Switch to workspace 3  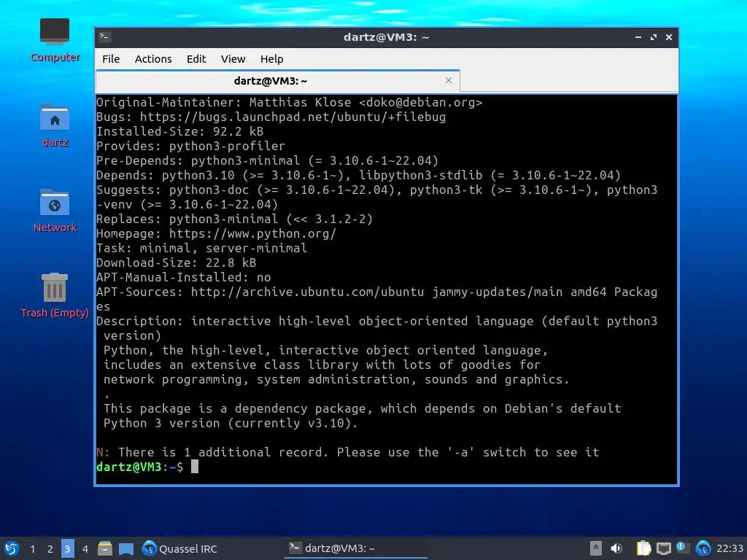click(x=67, y=549)
